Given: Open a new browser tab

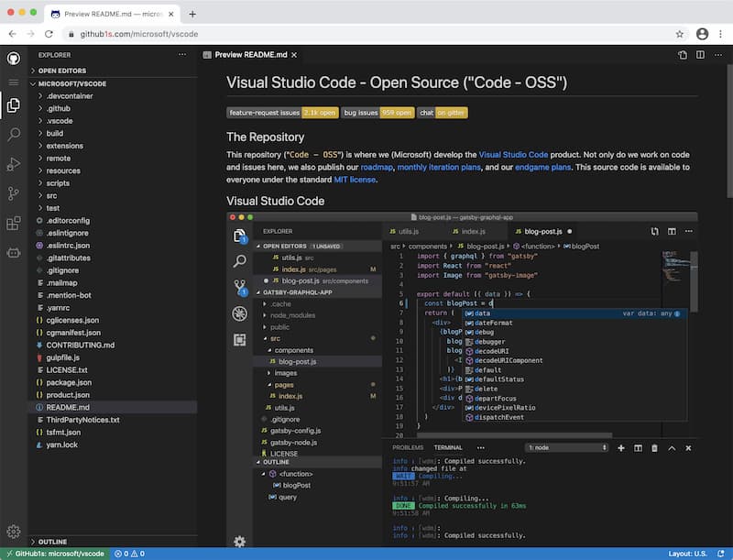Looking at the screenshot, I should [192, 14].
